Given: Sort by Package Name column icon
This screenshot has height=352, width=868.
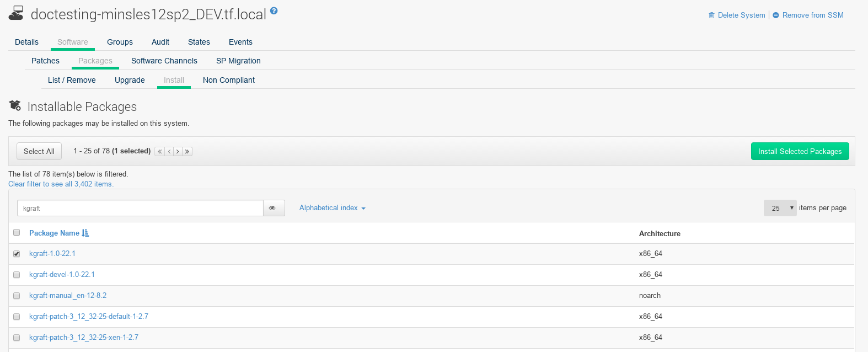Looking at the screenshot, I should 85,233.
